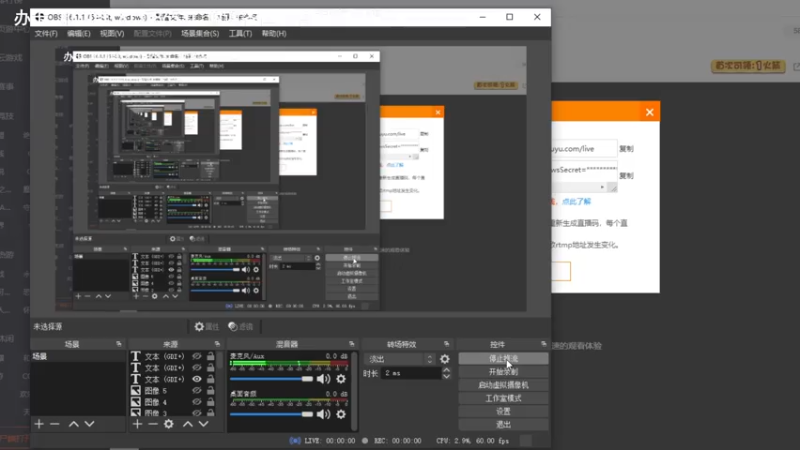Viewport: 800px width, 450px height.
Task: Open the 工具(T) menu
Action: (x=240, y=34)
